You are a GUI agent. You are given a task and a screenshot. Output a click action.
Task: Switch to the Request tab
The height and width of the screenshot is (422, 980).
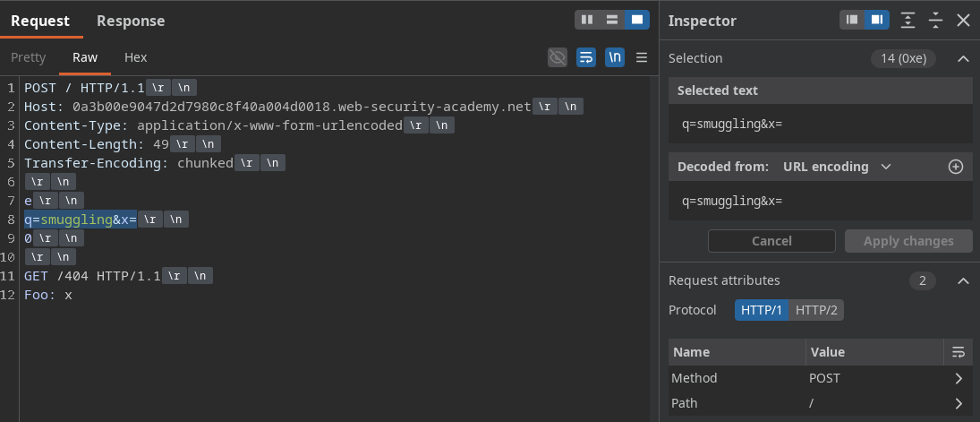pyautogui.click(x=40, y=21)
